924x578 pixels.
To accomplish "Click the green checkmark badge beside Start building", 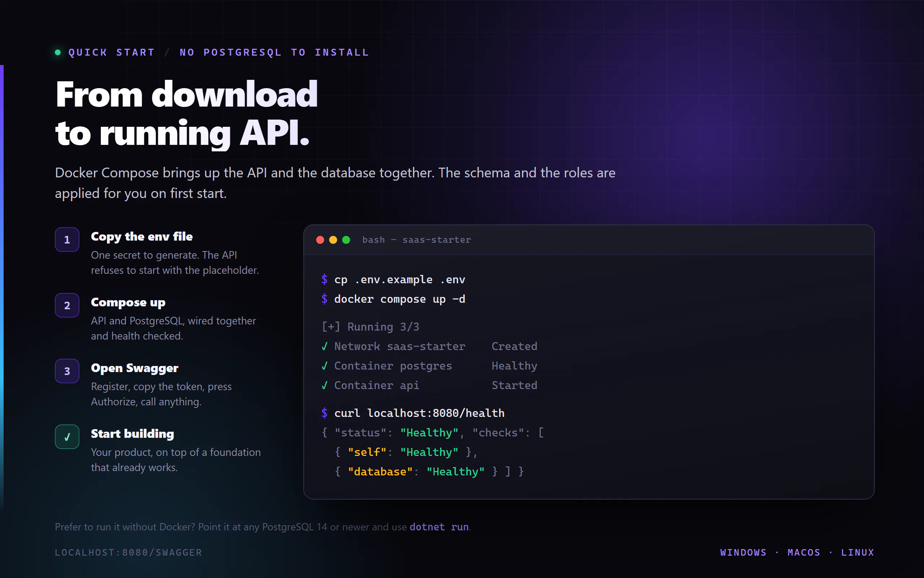I will click(x=67, y=437).
